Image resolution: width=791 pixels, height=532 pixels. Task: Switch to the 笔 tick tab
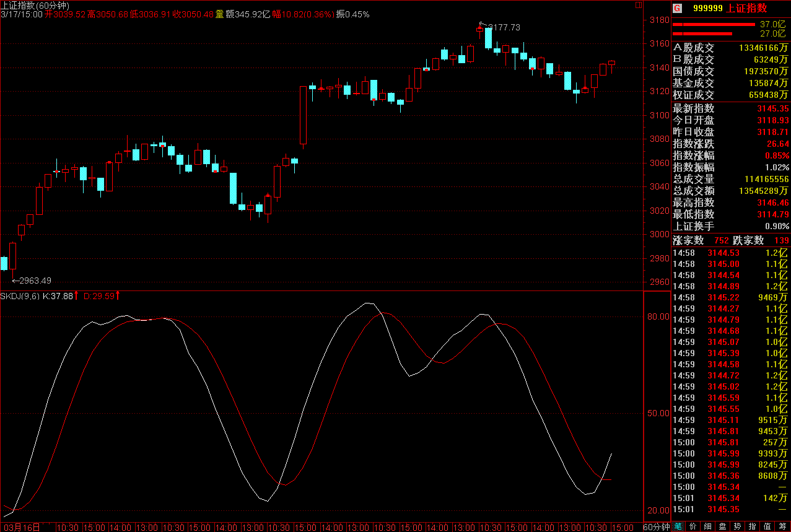pyautogui.click(x=678, y=526)
